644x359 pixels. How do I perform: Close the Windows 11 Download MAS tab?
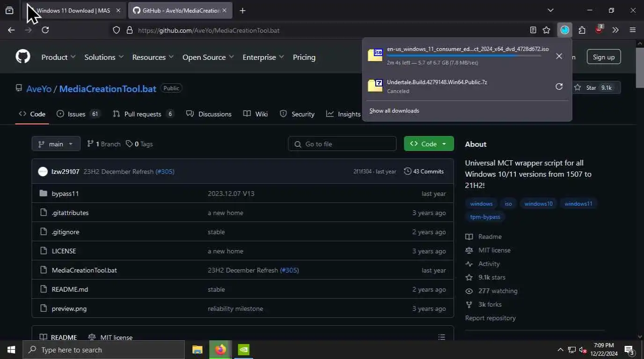pyautogui.click(x=118, y=10)
